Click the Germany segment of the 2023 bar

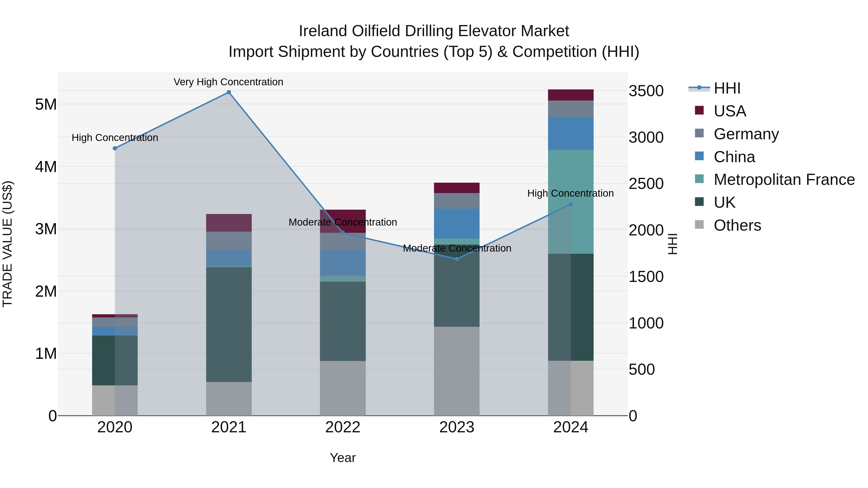(x=457, y=201)
